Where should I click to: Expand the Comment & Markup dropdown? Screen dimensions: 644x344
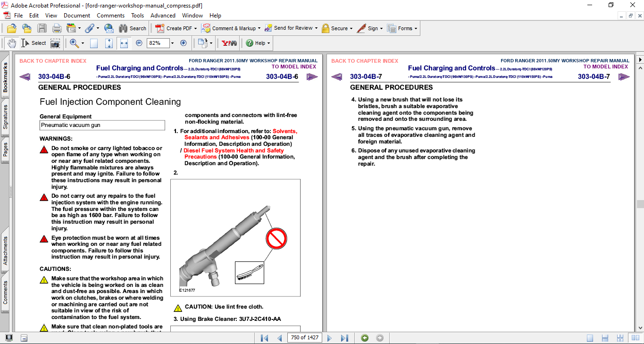click(x=260, y=28)
